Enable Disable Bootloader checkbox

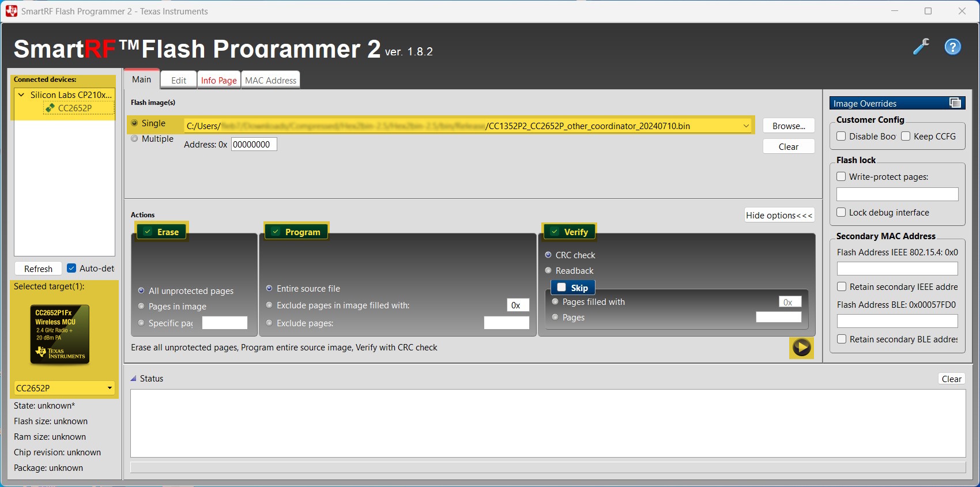pyautogui.click(x=841, y=136)
